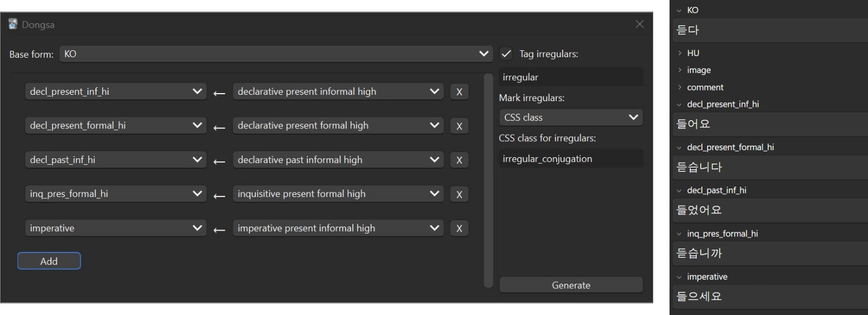The image size is (868, 315).
Task: Remove the decl_present_inf_hi mapping row with X
Action: tap(459, 92)
